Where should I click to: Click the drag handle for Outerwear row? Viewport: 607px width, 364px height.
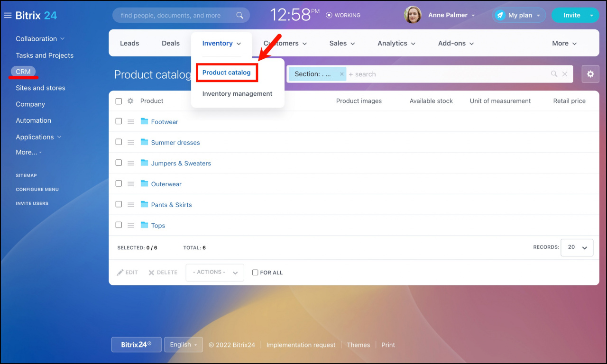click(x=131, y=184)
